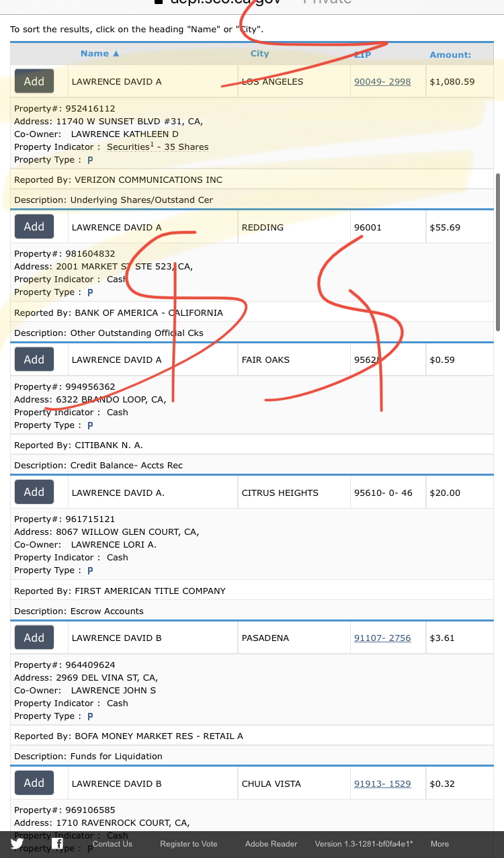Select the FAIR OAKS city cell
Image resolution: width=504 pixels, height=858 pixels.
294,359
